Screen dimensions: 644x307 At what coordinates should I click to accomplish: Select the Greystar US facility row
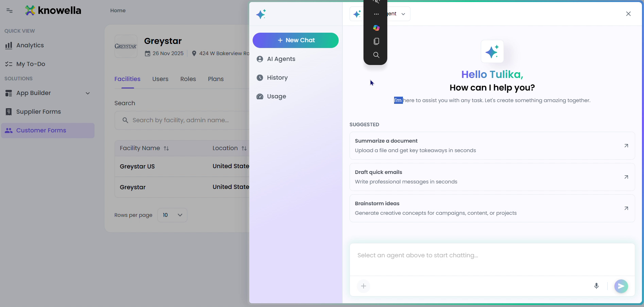point(182,166)
